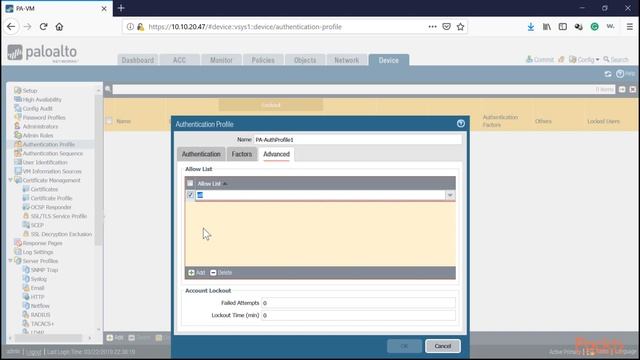640x360 pixels.
Task: Uncheck the Allow List entry row checkbox
Action: click(190, 195)
